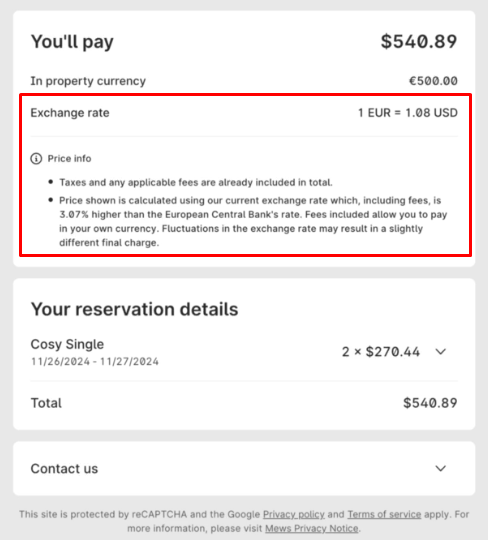
Task: Click the Price info label text
Action: [69, 159]
